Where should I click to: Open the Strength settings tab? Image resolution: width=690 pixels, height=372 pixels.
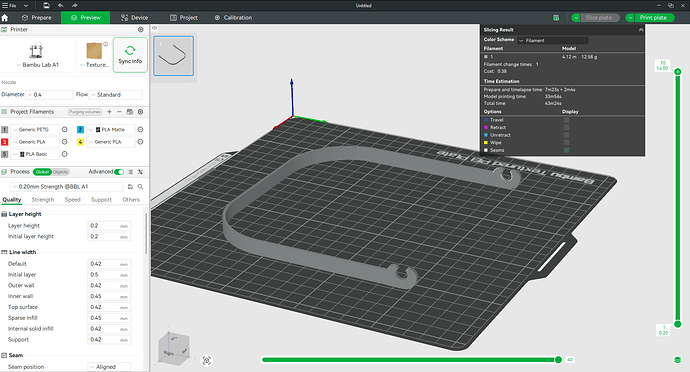[x=43, y=200]
